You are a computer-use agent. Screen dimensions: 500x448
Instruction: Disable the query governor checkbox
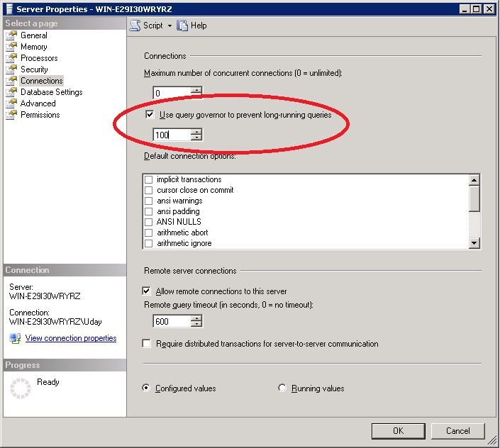[150, 115]
